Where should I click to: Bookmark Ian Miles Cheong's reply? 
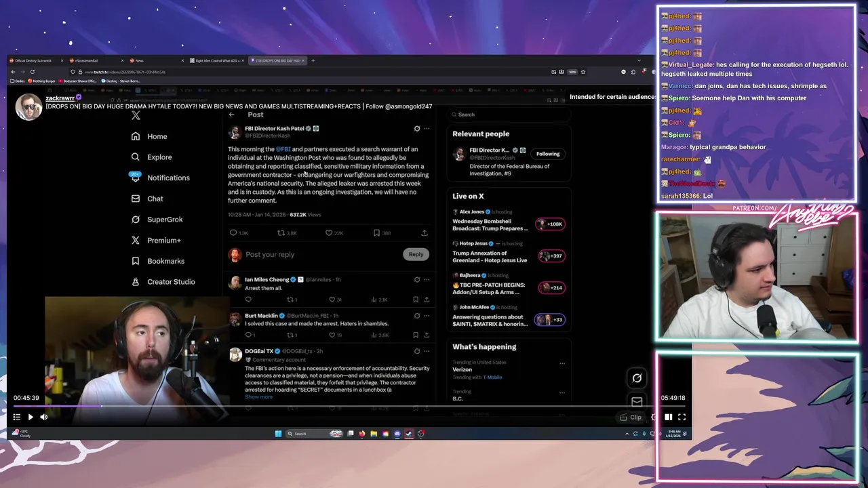[416, 299]
